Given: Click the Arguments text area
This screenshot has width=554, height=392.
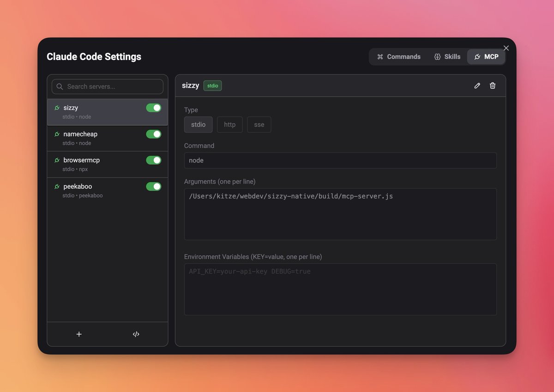Looking at the screenshot, I should 340,214.
